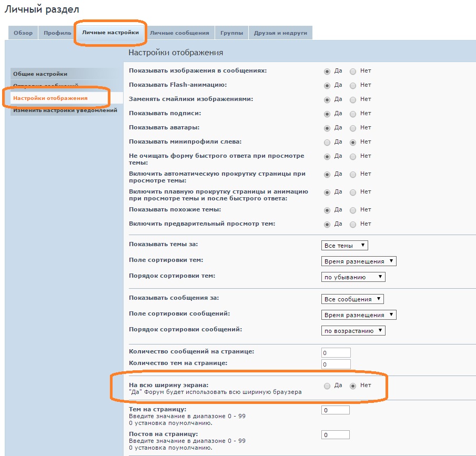Open the 'Показывать темы за' dropdown
The image size is (476, 456).
(345, 246)
